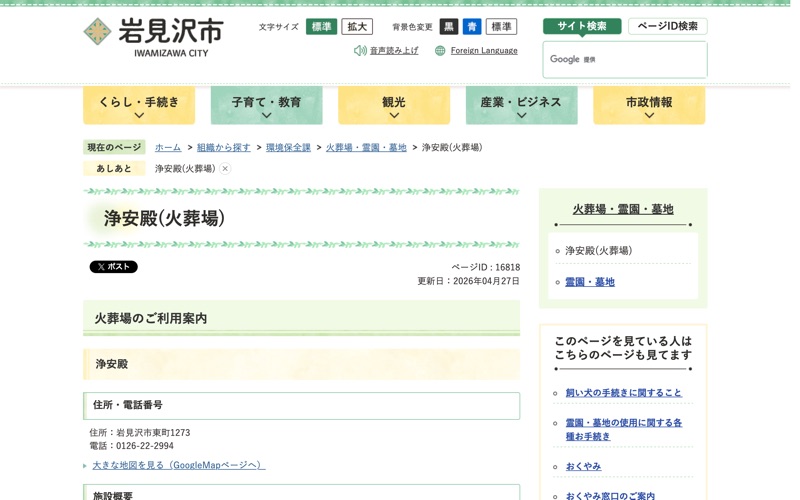Click the 住所・電話番号 section heading
The image size is (800, 500).
[302, 406]
